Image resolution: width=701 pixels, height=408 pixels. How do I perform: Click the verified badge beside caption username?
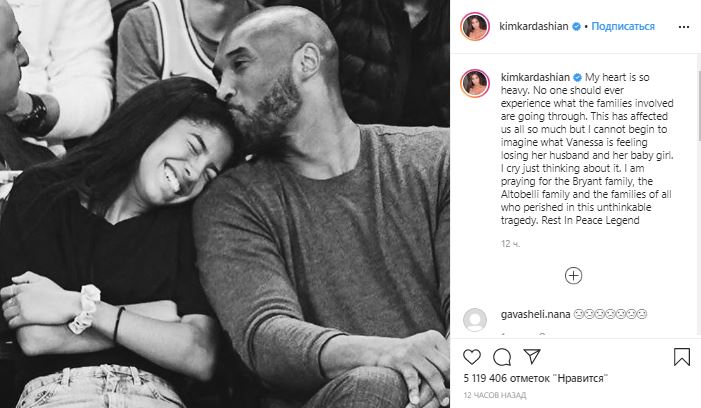[577, 78]
